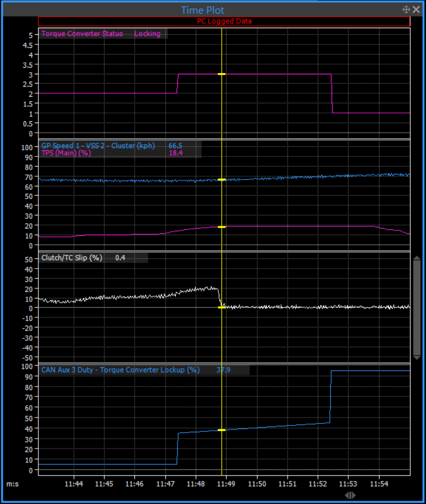
Task: Click the move/undock crosshair icon in title bar
Action: tap(406, 10)
